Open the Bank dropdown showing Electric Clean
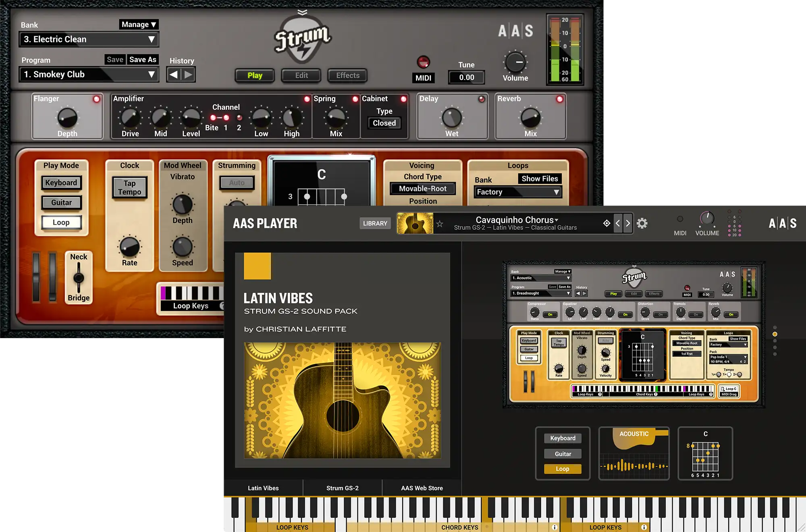 tap(89, 39)
